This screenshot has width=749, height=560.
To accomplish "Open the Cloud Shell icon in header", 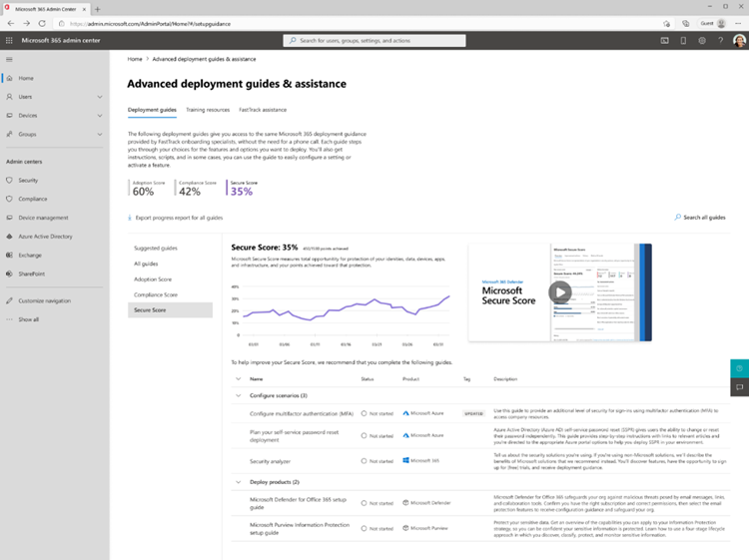I will (664, 41).
